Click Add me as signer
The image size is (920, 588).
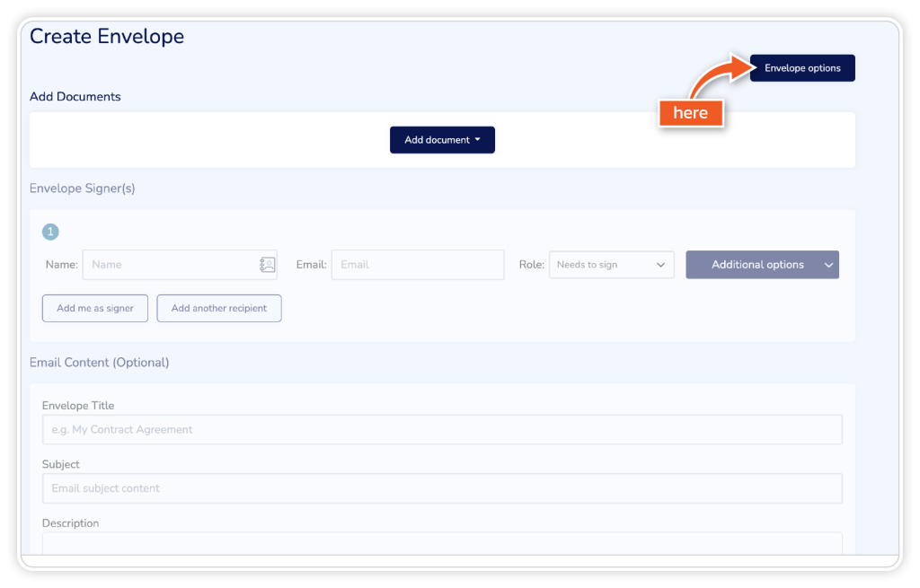[95, 308]
